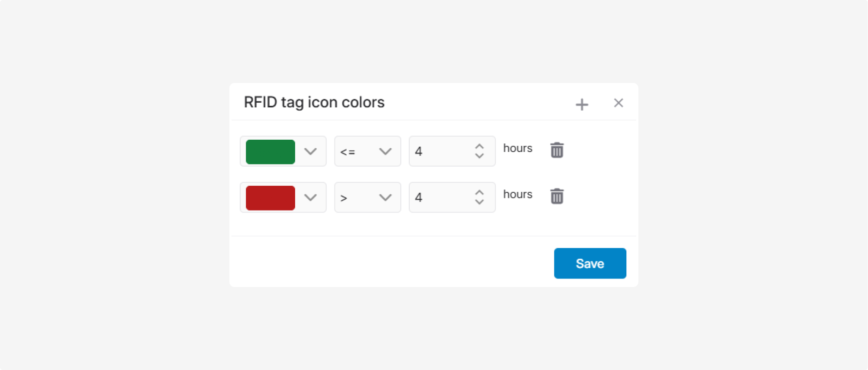Click the Save button

pos(590,263)
